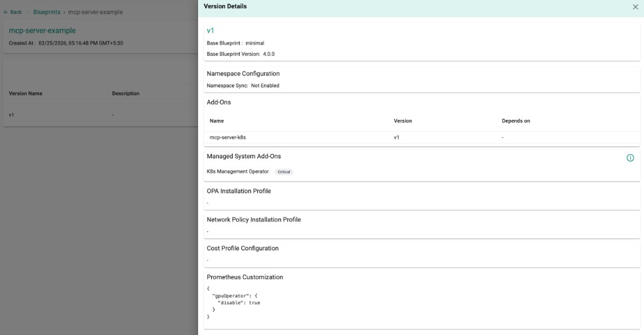Click the v1 version heading in details
644x335 pixels.
point(211,30)
